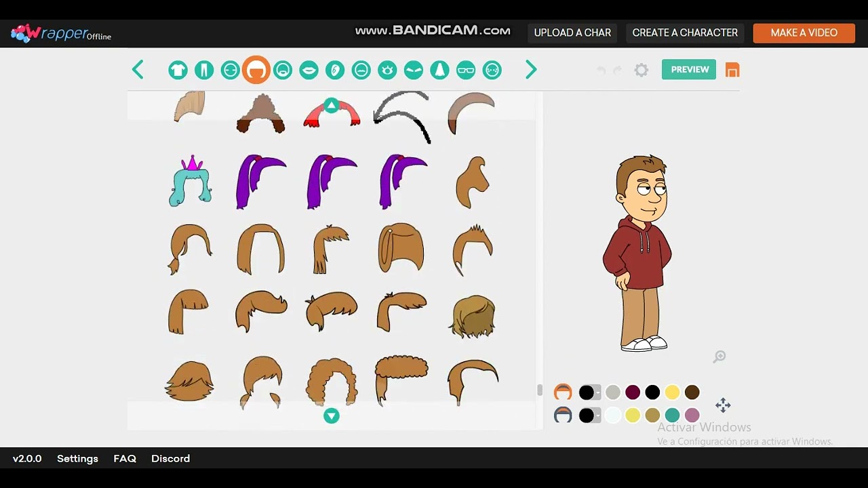
Task: Click the four-arrow move icon
Action: (x=723, y=405)
